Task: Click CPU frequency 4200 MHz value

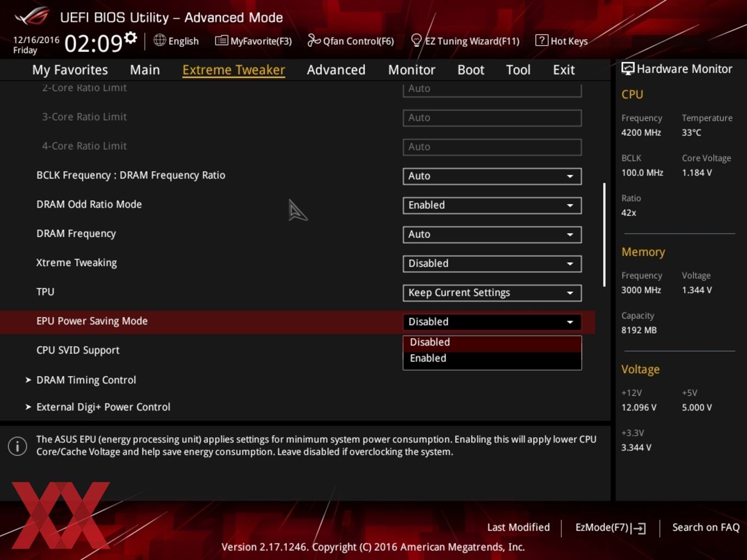Action: pos(641,132)
